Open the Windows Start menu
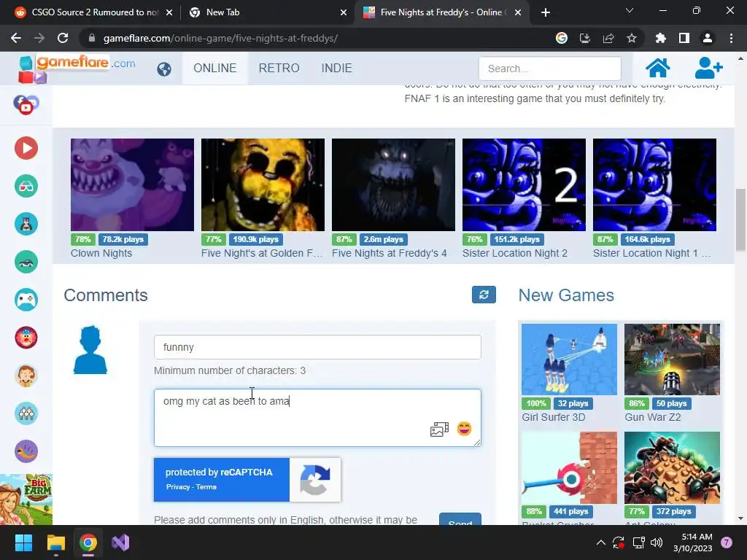The image size is (747, 560). (x=23, y=542)
